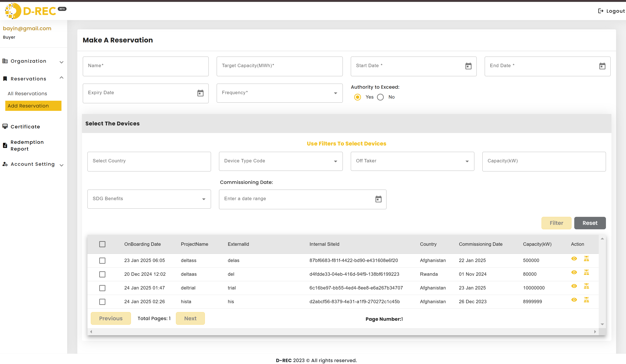Click the OnBoarding Date column header
626x364 pixels.
tap(143, 244)
